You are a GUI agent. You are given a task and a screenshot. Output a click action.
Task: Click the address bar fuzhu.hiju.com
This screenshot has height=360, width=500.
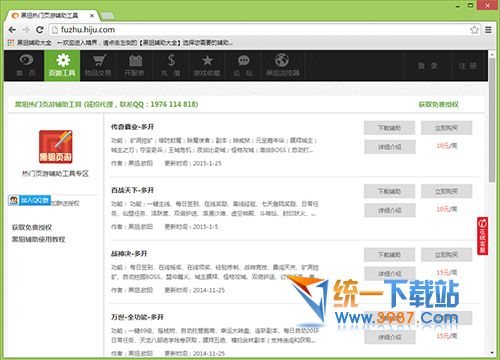pyautogui.click(x=260, y=30)
